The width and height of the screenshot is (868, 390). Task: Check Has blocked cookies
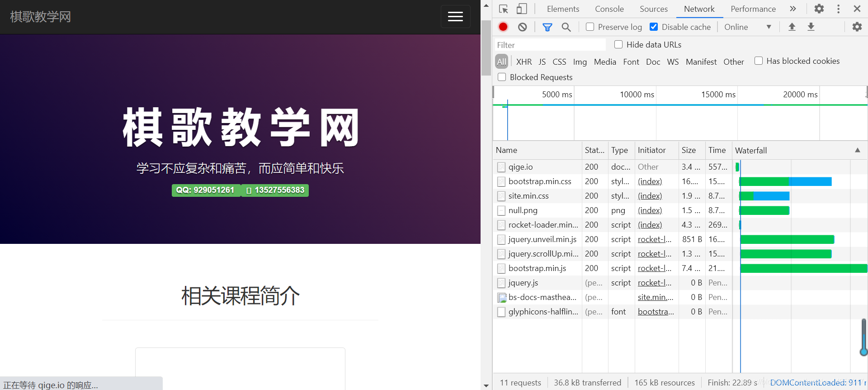pyautogui.click(x=759, y=61)
